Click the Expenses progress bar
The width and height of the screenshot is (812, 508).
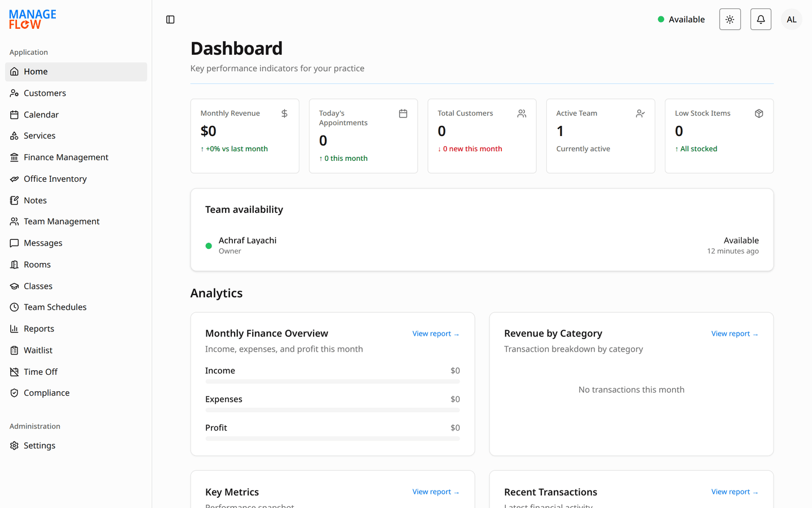click(333, 410)
